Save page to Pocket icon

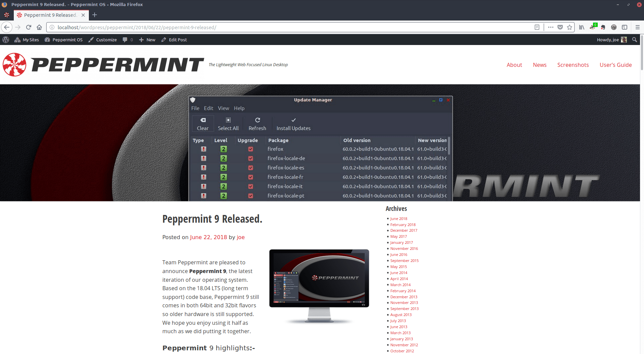(x=560, y=27)
